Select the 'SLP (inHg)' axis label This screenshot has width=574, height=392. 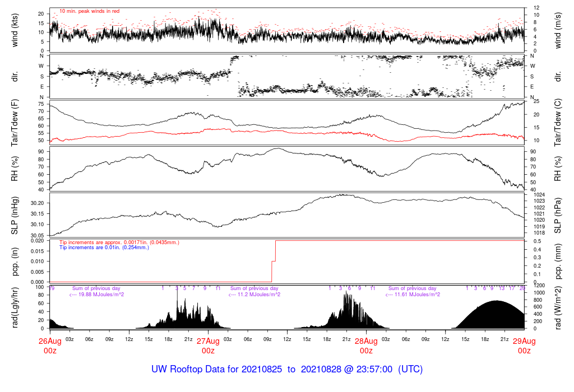pos(15,216)
